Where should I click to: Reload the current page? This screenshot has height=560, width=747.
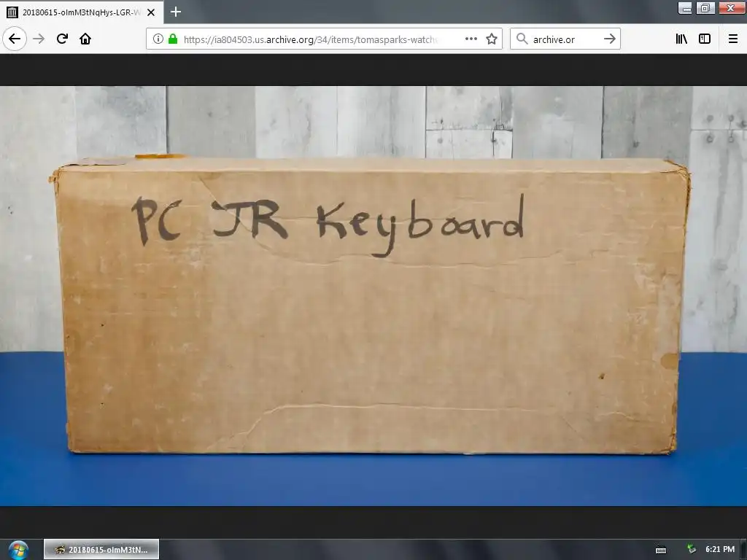(62, 39)
